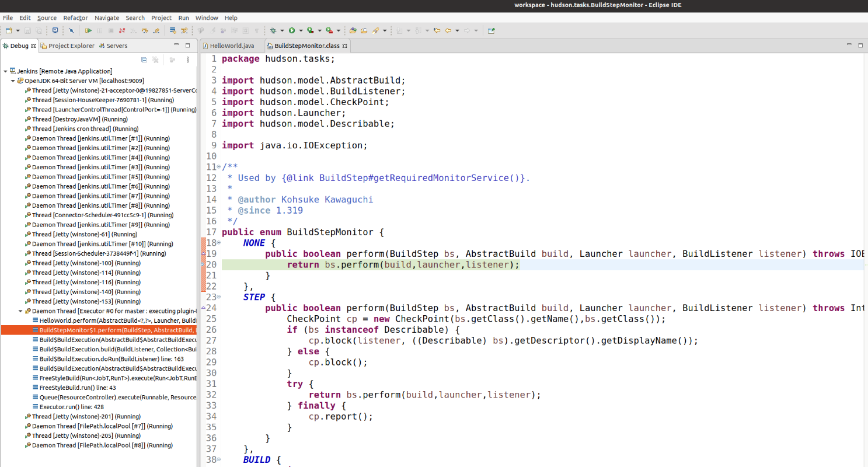Collapse the Jenkins Remote Java Application node

tap(4, 71)
